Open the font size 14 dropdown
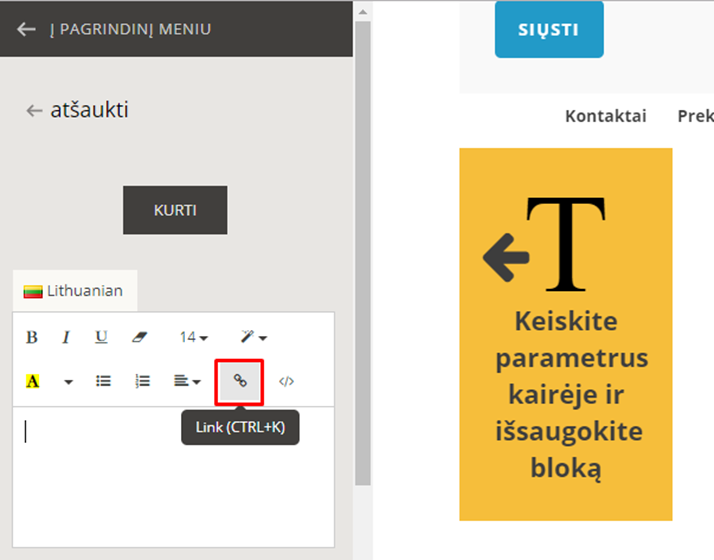The image size is (714, 560). (x=194, y=337)
